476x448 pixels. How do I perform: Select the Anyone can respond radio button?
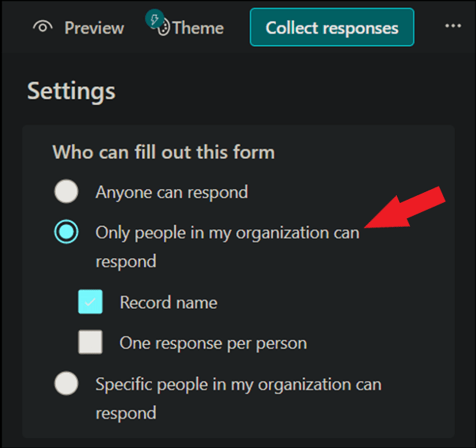[66, 192]
